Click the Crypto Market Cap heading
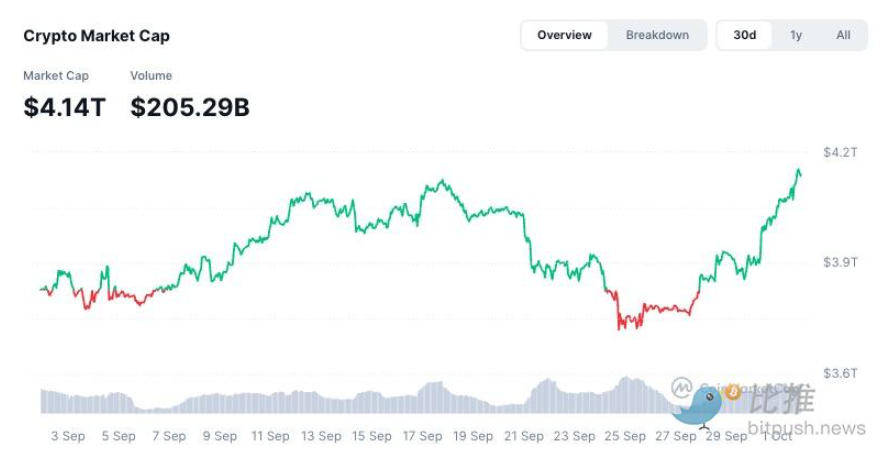 (x=97, y=36)
